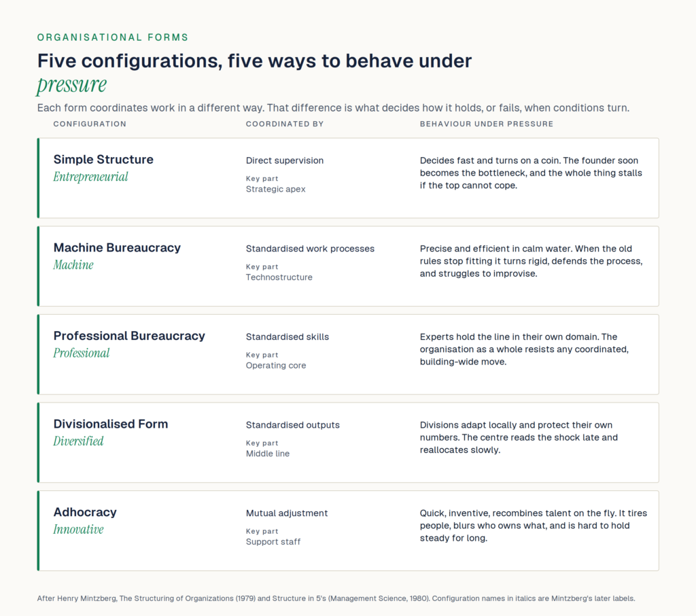
Task: Click the Entrepreneurial italic label
Action: click(x=90, y=177)
